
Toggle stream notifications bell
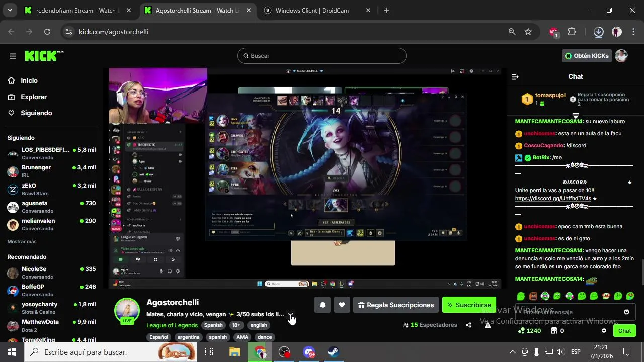(323, 305)
